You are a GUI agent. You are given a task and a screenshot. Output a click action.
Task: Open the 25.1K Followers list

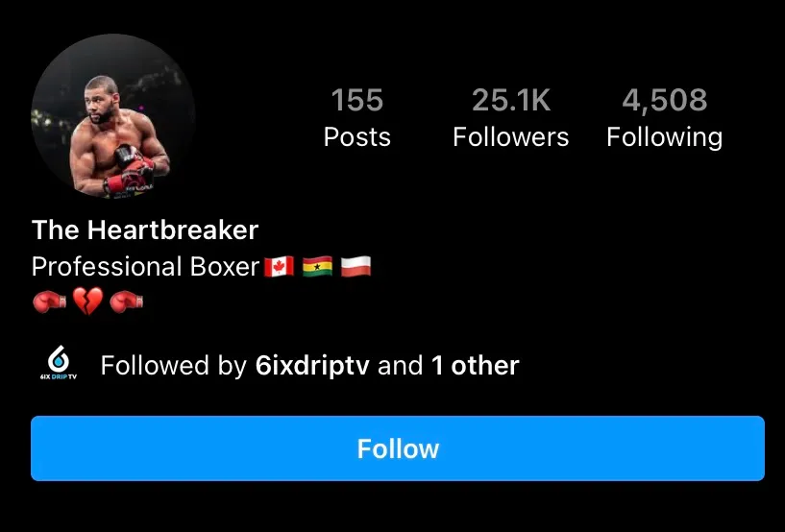(x=510, y=117)
